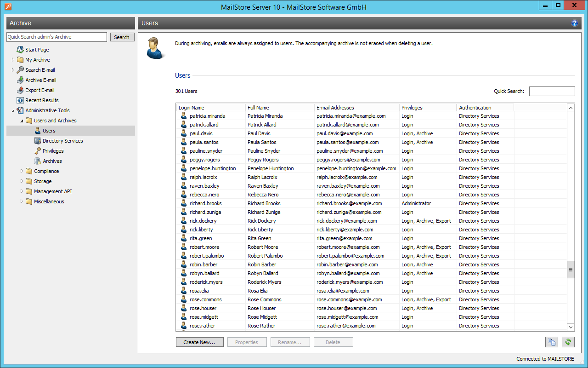Click the Miscellaneous folder icon
This screenshot has width=588, height=368.
tap(29, 201)
